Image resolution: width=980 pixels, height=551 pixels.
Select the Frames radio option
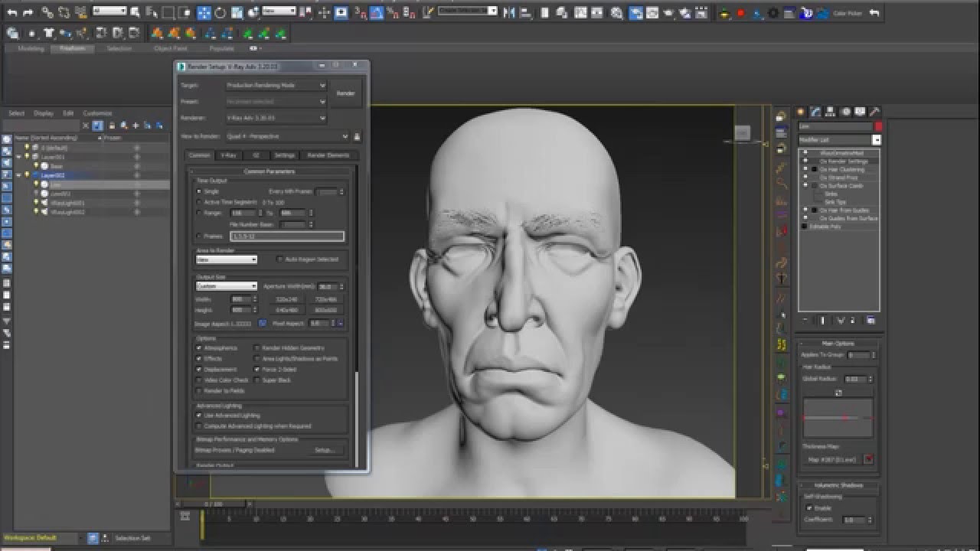199,236
